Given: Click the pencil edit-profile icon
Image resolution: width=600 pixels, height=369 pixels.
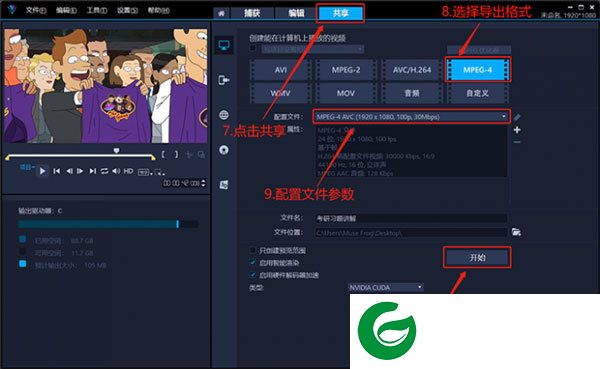Looking at the screenshot, I should (x=517, y=117).
